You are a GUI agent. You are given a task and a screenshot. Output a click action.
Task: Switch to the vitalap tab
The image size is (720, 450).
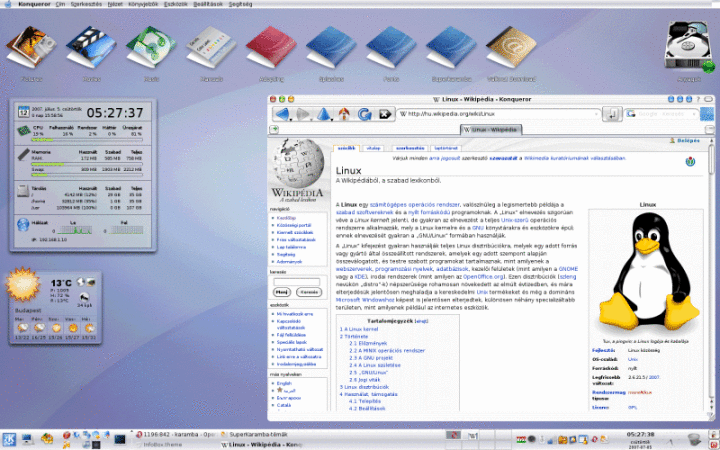coord(373,148)
